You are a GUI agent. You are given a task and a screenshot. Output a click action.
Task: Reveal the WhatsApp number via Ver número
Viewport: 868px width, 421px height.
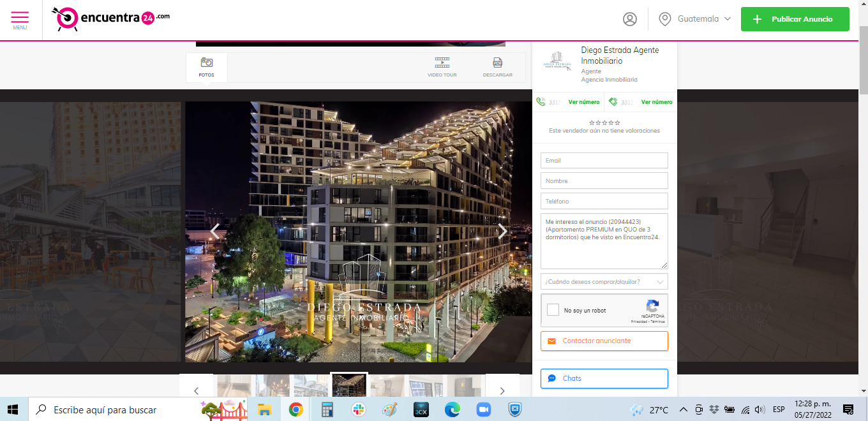click(656, 102)
